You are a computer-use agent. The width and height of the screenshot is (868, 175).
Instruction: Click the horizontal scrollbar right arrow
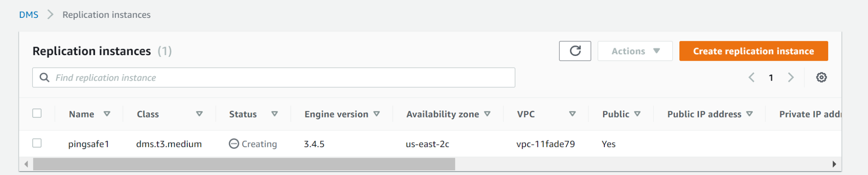[x=834, y=164]
